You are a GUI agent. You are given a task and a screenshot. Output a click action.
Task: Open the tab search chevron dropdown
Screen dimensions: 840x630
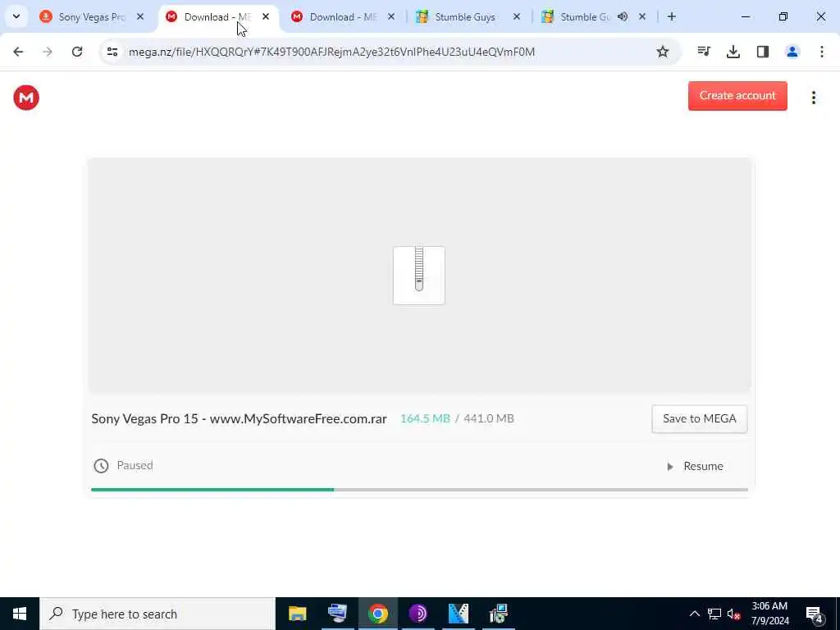pos(16,16)
